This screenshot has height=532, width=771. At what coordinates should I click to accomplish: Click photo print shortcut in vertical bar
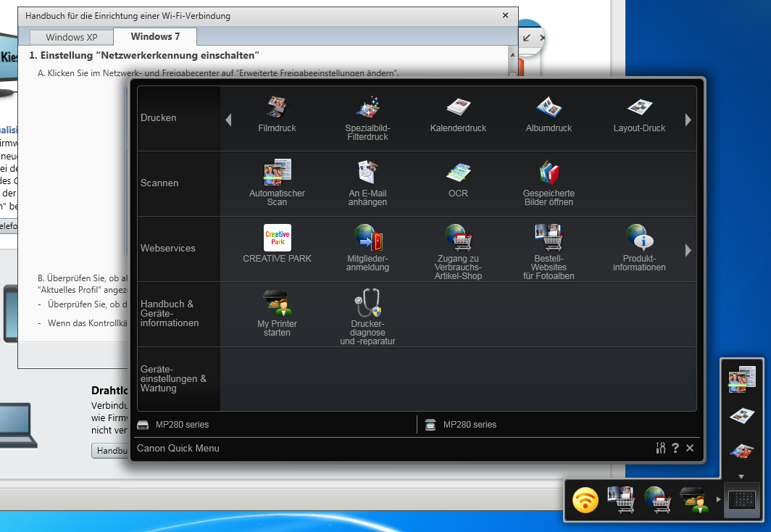click(741, 450)
